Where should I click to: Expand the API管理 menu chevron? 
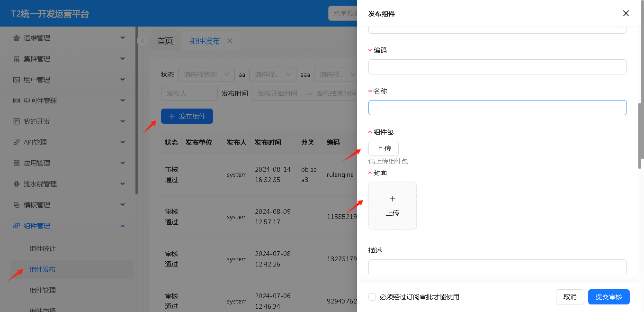click(123, 142)
